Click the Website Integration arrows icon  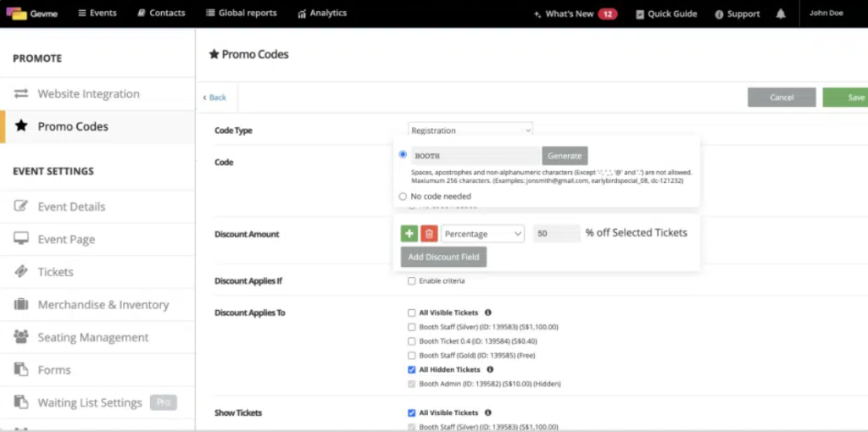21,93
